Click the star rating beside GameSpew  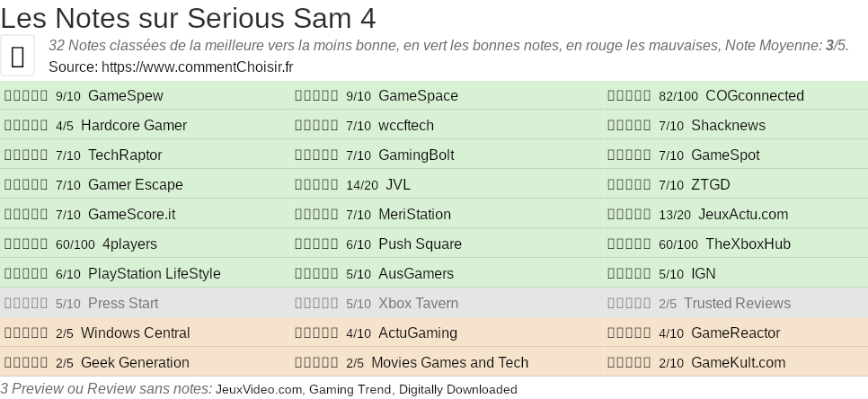26,96
